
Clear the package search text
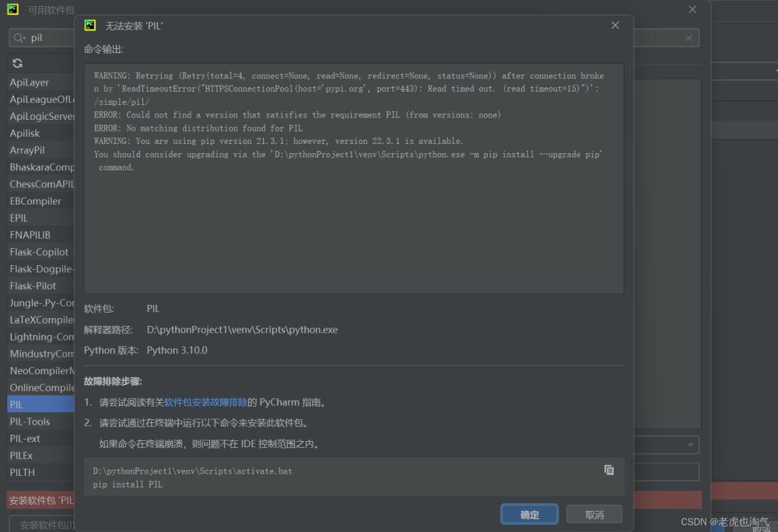tap(689, 38)
